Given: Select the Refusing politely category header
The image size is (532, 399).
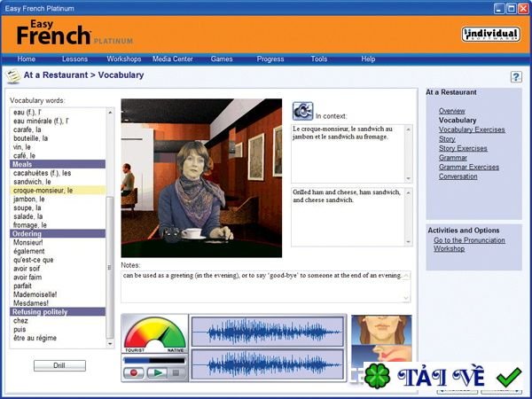Looking at the screenshot, I should pos(58,312).
